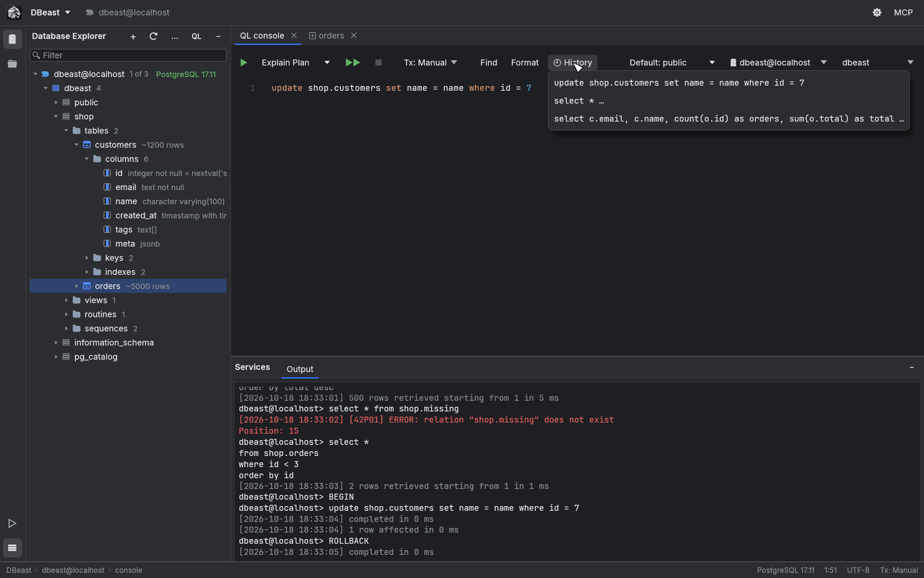Click the Filter input in Database Explorer
The width and height of the screenshot is (924, 578).
128,55
